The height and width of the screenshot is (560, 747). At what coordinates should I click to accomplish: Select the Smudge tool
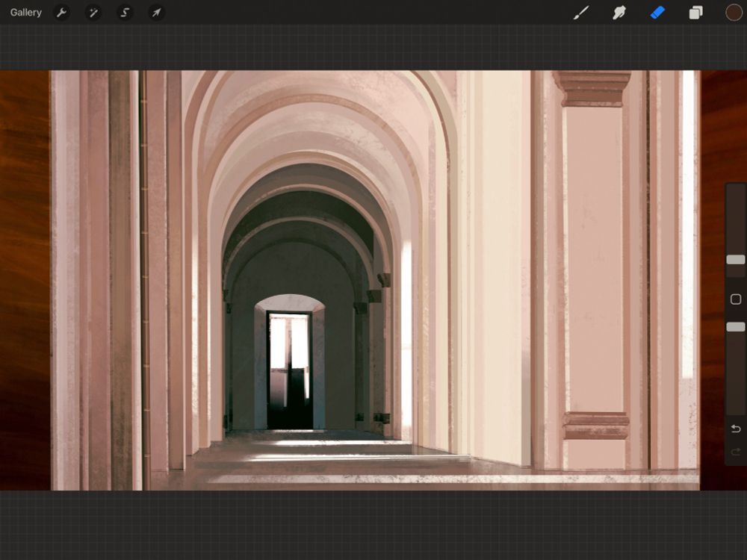tap(619, 13)
